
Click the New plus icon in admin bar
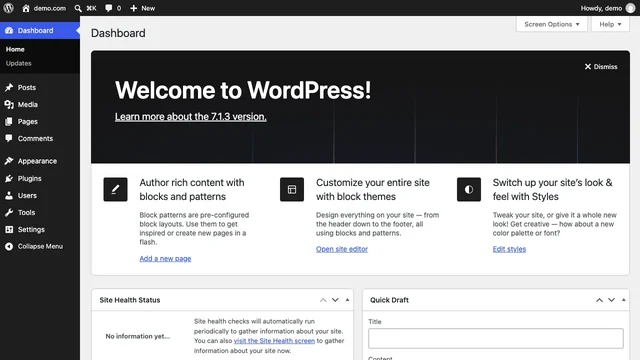(133, 8)
